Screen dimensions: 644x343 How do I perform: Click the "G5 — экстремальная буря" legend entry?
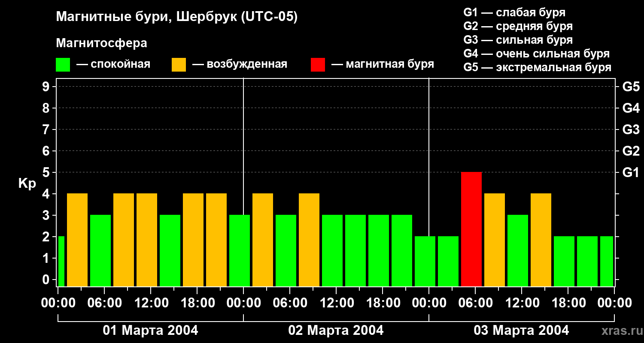pos(537,67)
